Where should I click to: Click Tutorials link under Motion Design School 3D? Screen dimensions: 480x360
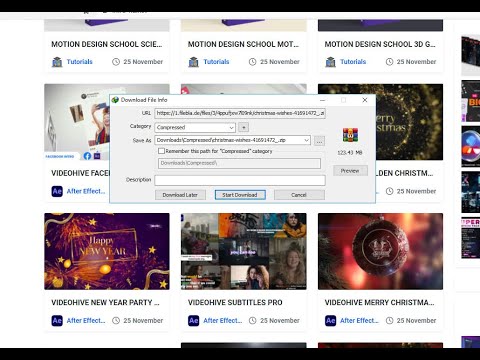pyautogui.click(x=353, y=62)
